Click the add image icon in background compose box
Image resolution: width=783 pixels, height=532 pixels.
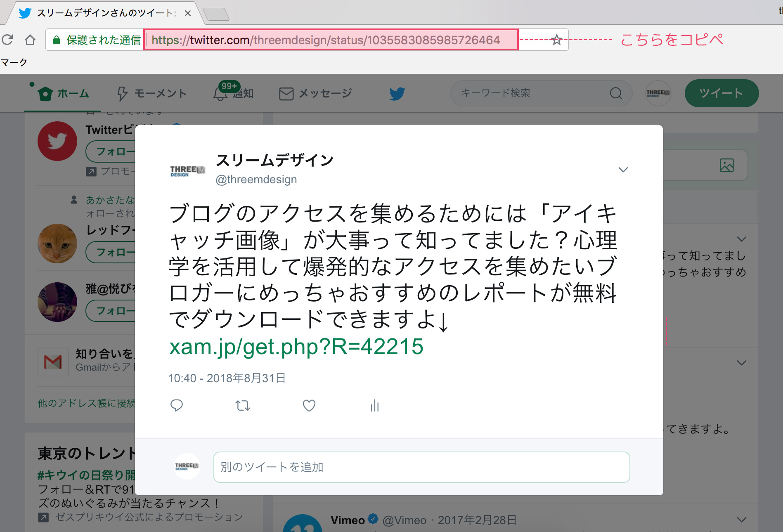(x=726, y=166)
